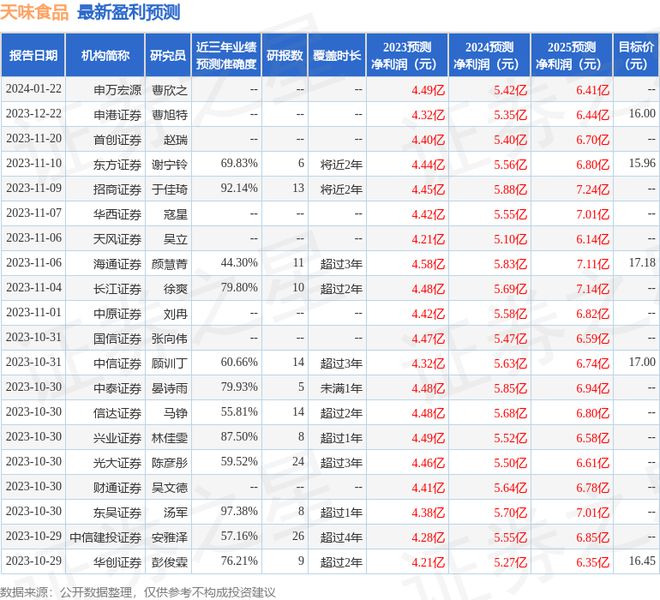Screen dimensions: 660x600
Task: Select the 机构简称 column header
Action: coord(105,55)
